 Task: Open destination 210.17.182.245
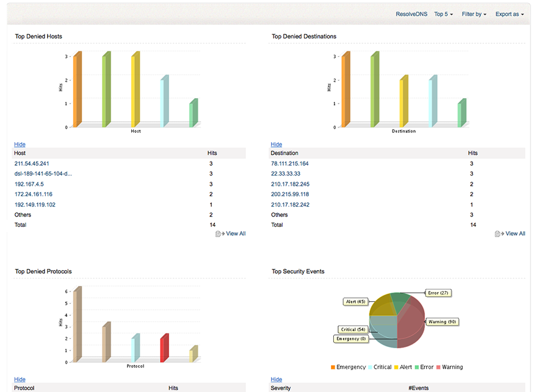(290, 184)
